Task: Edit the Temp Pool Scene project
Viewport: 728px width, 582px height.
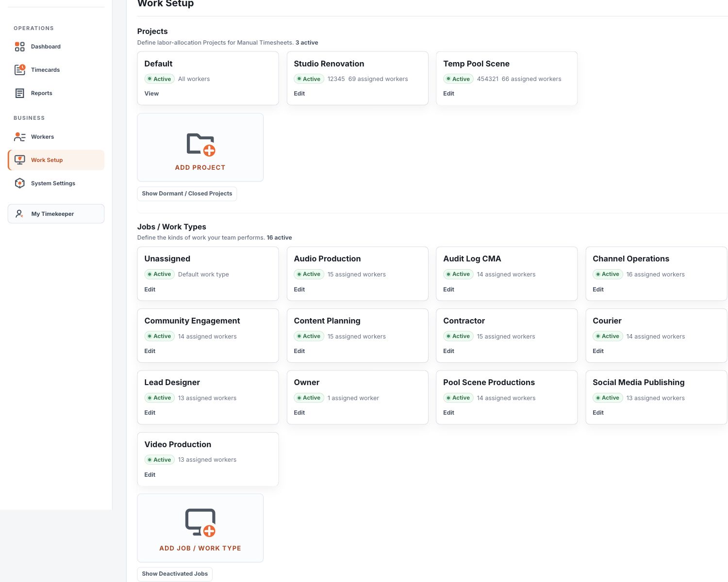Action: [449, 94]
